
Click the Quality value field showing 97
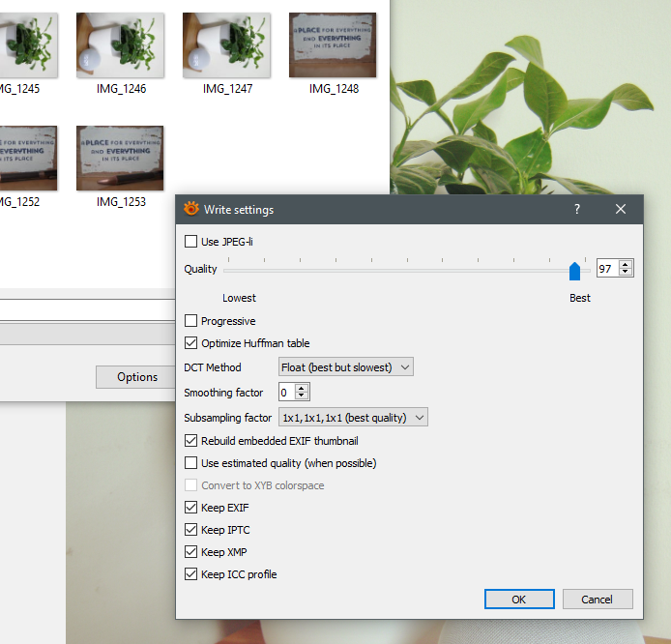(x=607, y=269)
